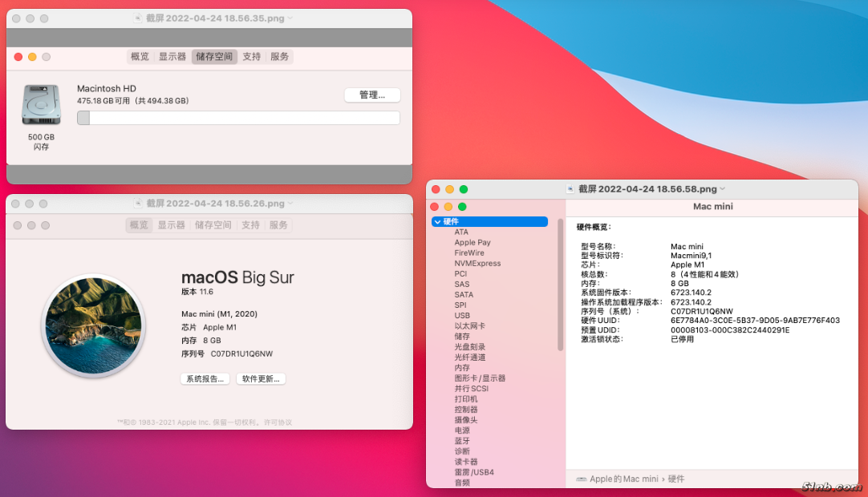
Task: Click the 版本 11.6 version text
Action: click(197, 292)
